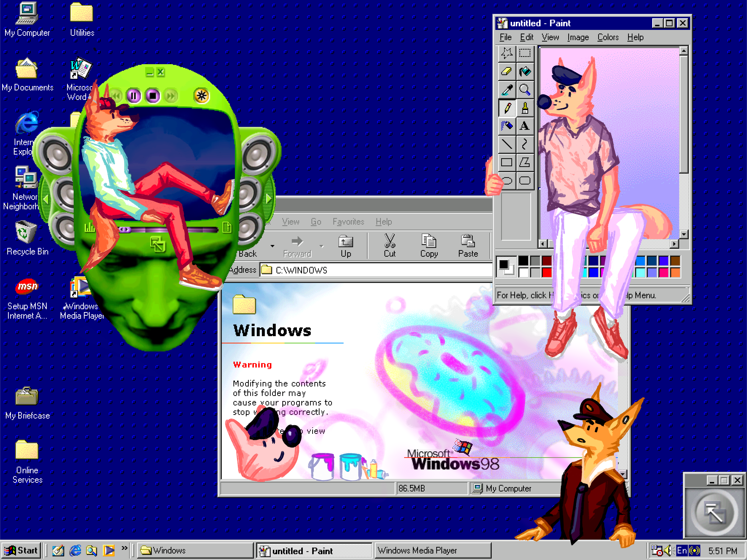Toggle the sun-shaped visualization button

pos(202,96)
